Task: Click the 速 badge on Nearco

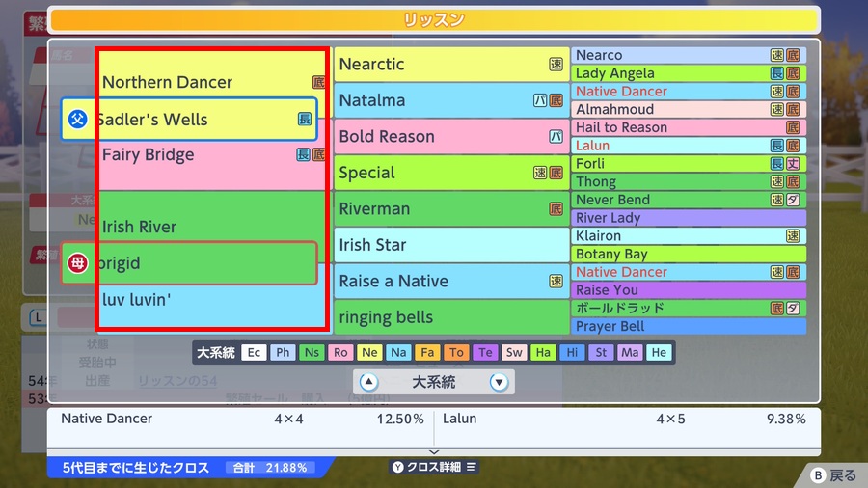Action: click(x=777, y=55)
